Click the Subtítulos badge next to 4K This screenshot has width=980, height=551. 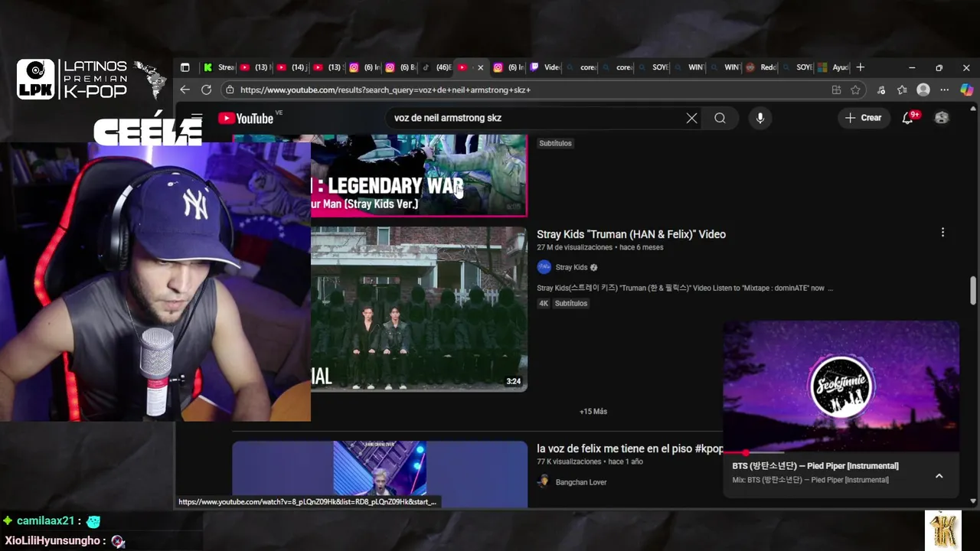571,303
